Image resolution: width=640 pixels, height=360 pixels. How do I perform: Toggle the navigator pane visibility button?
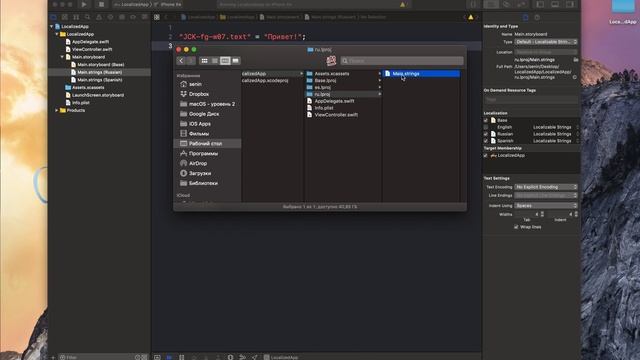coord(540,4)
